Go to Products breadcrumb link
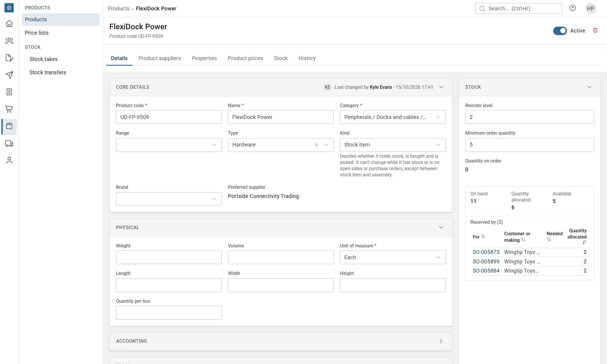Image resolution: width=607 pixels, height=364 pixels. 118,9
